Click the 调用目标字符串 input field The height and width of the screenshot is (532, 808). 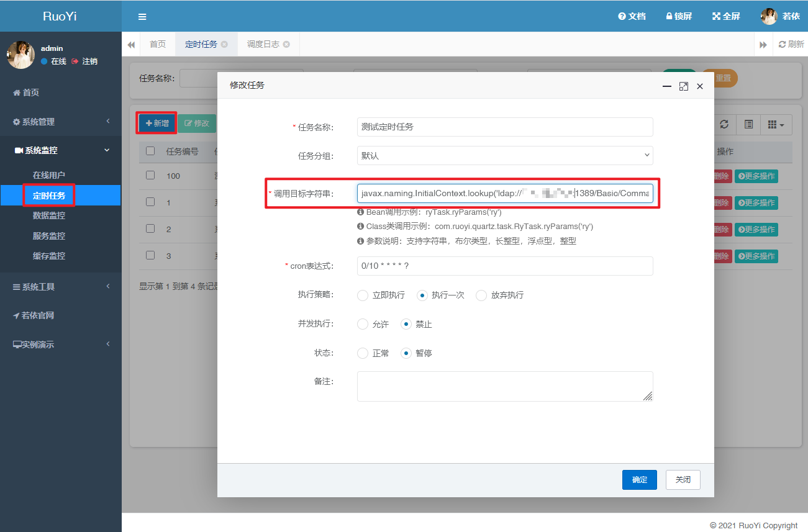coord(505,193)
